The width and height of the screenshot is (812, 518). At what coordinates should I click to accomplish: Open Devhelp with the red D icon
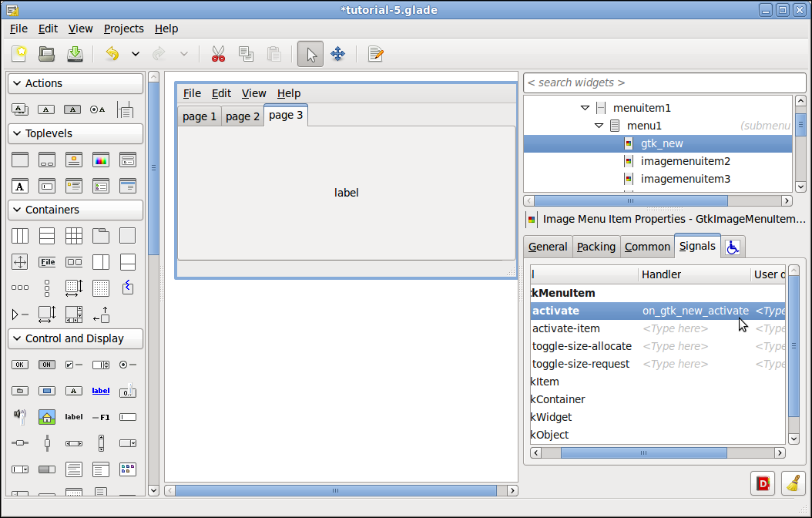click(x=763, y=484)
